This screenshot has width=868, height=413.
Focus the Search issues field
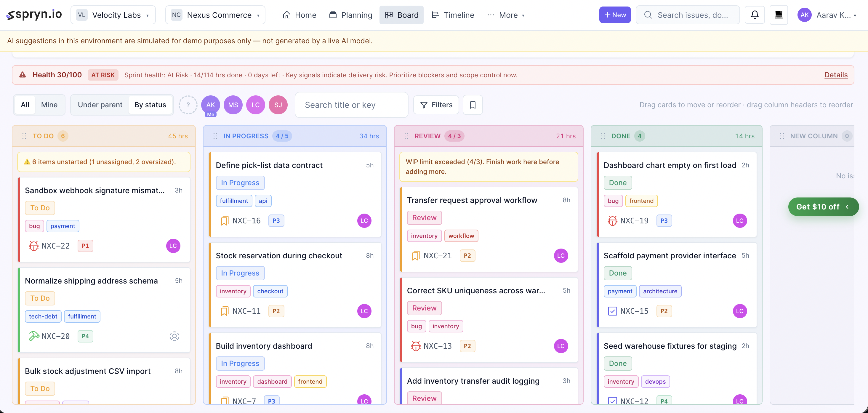[688, 15]
